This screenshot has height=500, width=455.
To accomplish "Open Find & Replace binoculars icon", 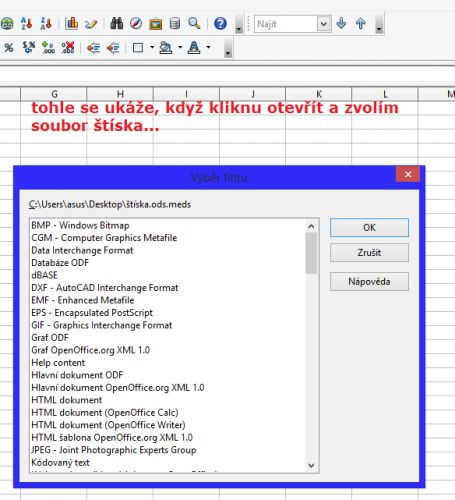I will point(117,24).
